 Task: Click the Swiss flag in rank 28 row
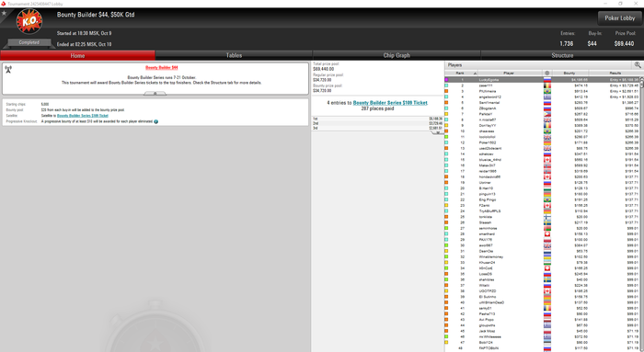[x=547, y=233]
